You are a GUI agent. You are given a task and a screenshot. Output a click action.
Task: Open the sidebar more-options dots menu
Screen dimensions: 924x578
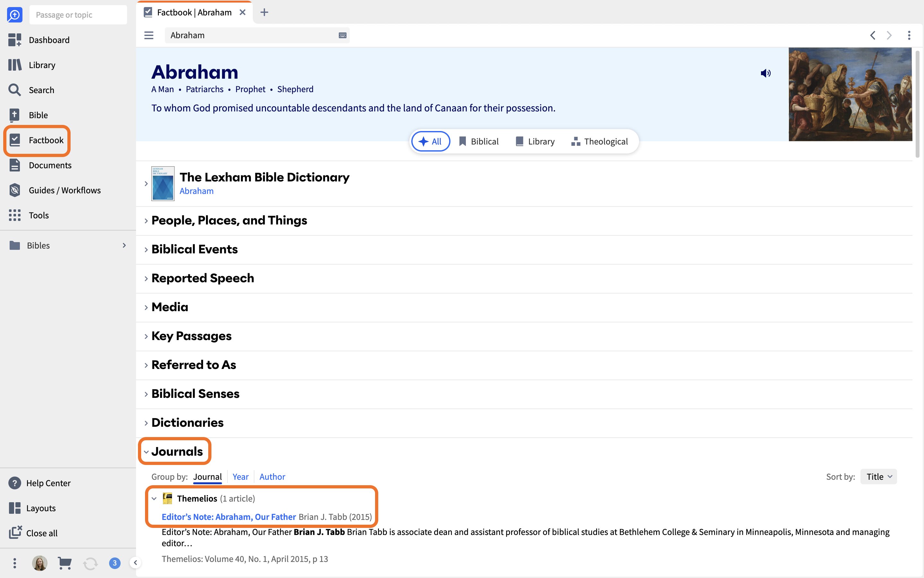(14, 563)
